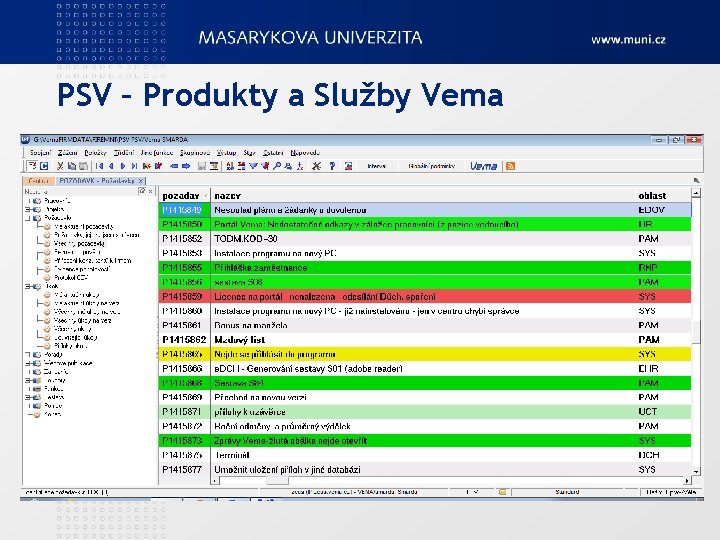Click the magnifier search toolbar icon
The height and width of the screenshot is (540, 720).
click(277, 166)
